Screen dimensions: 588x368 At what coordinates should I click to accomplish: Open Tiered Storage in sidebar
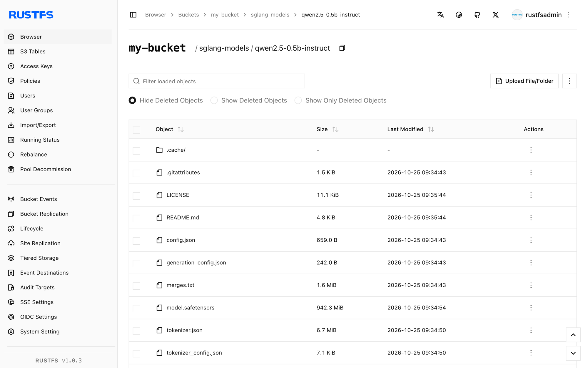(58, 258)
